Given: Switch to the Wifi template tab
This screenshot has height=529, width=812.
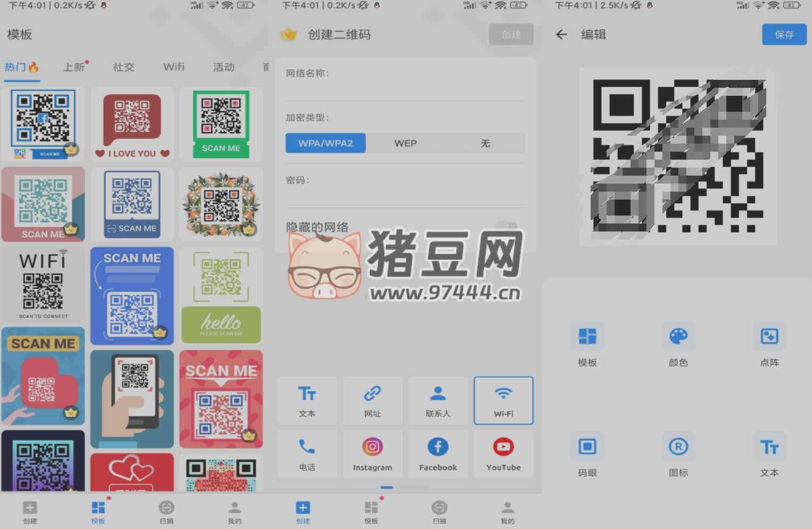Looking at the screenshot, I should click(173, 67).
